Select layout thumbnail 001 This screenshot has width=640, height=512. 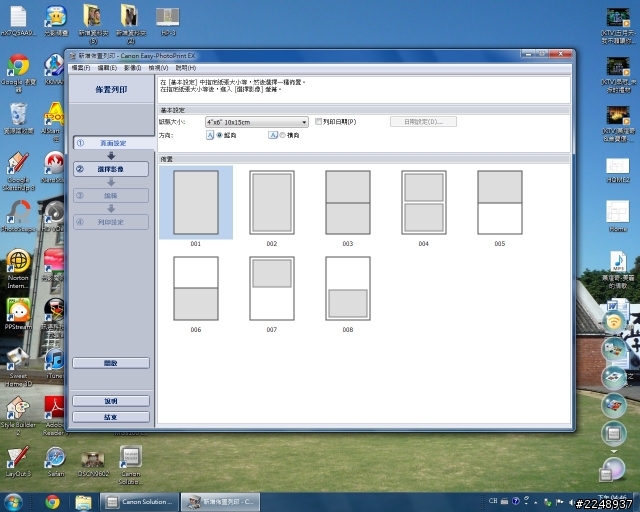click(196, 202)
